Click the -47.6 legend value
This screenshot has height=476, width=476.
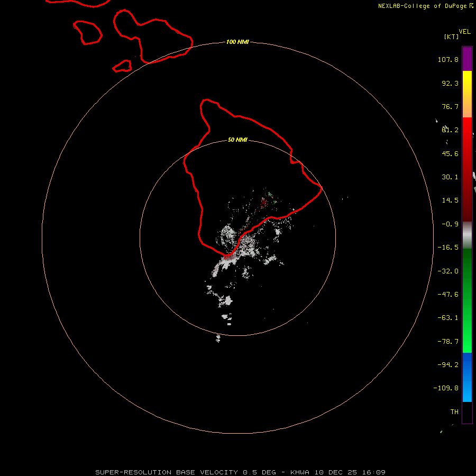pos(448,295)
